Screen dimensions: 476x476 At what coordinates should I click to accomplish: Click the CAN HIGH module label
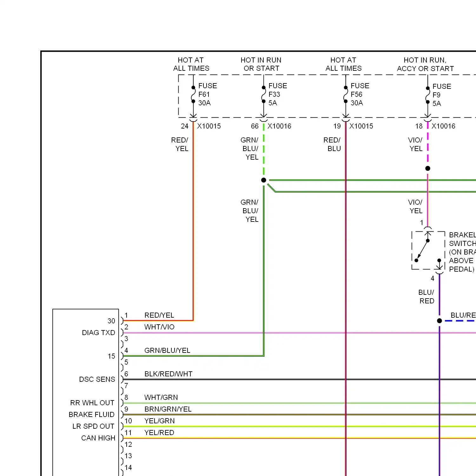(x=98, y=438)
